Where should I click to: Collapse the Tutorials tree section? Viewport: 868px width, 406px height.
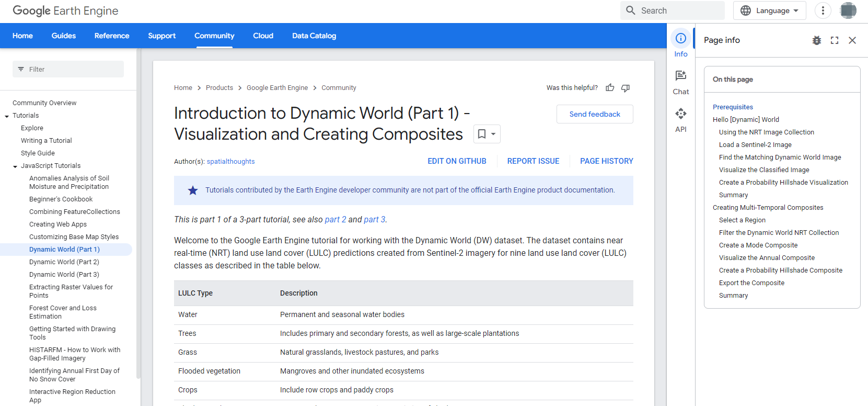coord(7,116)
